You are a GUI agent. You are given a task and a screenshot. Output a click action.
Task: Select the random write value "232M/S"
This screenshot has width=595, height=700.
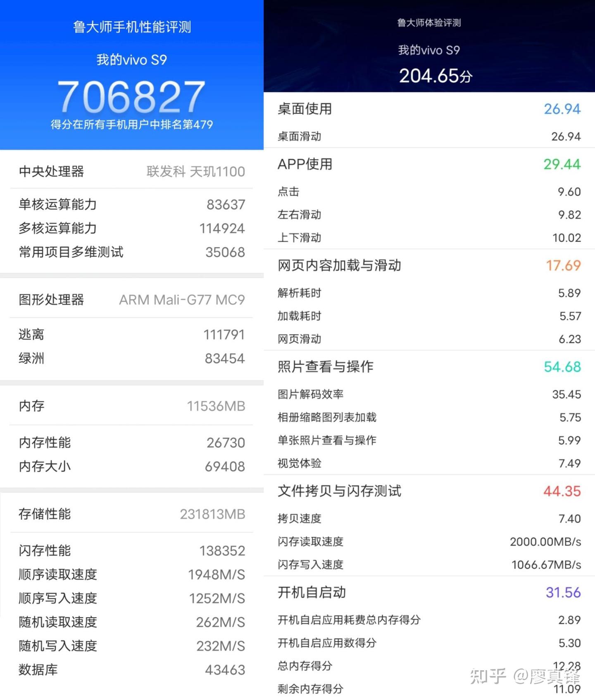221,646
